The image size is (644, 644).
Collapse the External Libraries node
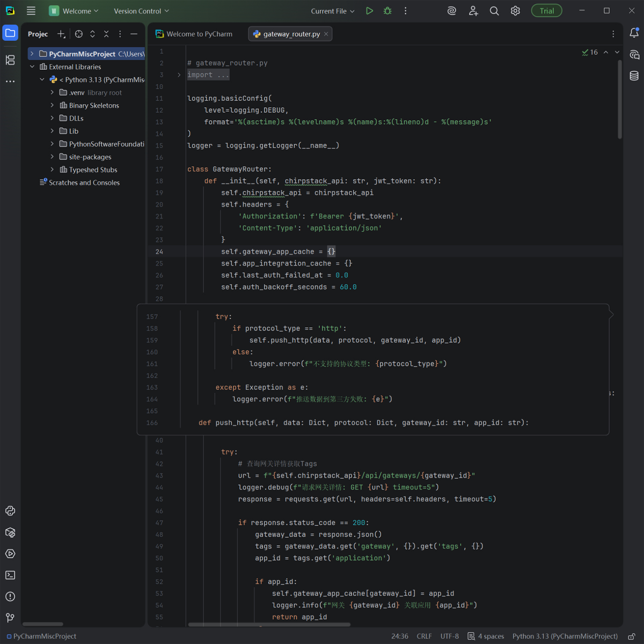point(32,67)
